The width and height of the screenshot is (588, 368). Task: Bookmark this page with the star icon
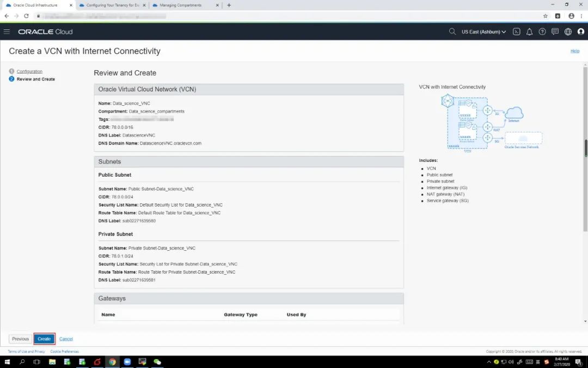pyautogui.click(x=545, y=16)
